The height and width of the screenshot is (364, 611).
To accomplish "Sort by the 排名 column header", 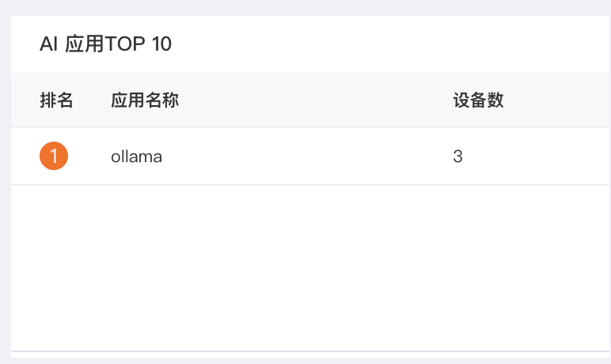I will (56, 100).
